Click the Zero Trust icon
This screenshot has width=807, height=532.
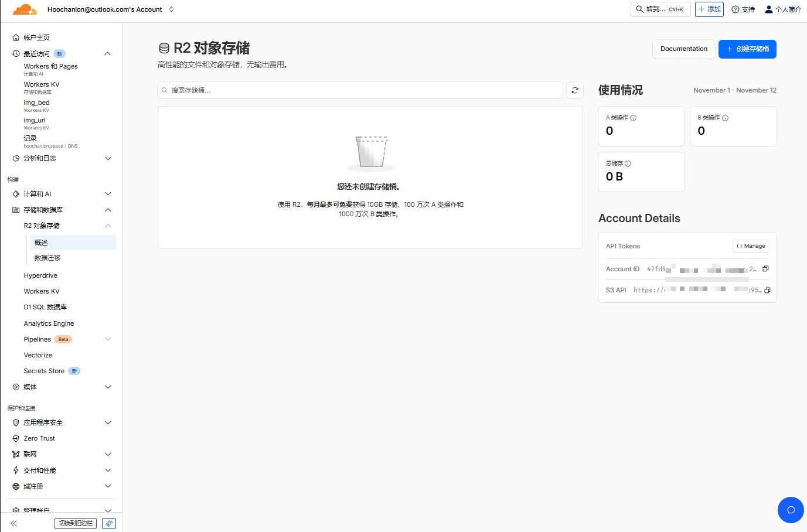16,438
